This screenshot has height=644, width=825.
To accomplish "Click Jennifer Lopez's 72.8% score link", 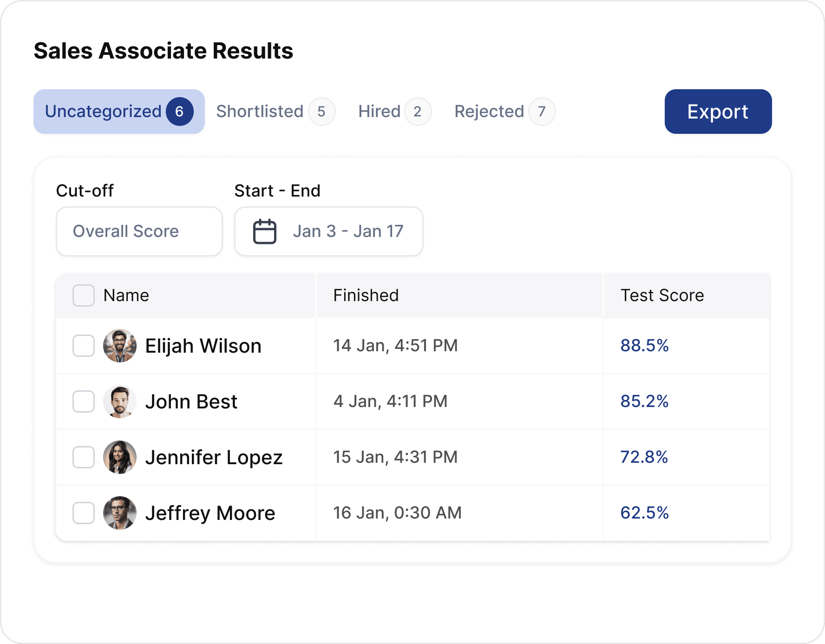I will [644, 457].
